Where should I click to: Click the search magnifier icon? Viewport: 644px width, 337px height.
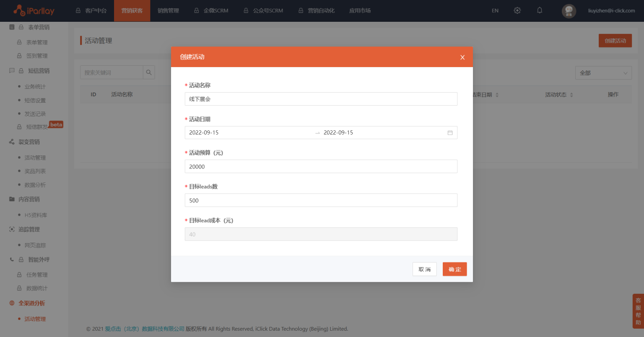click(149, 73)
